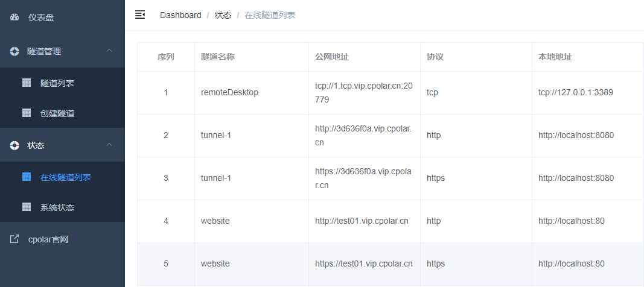The width and height of the screenshot is (644, 287).
Task: Click the website name in row 5
Action: click(x=215, y=263)
